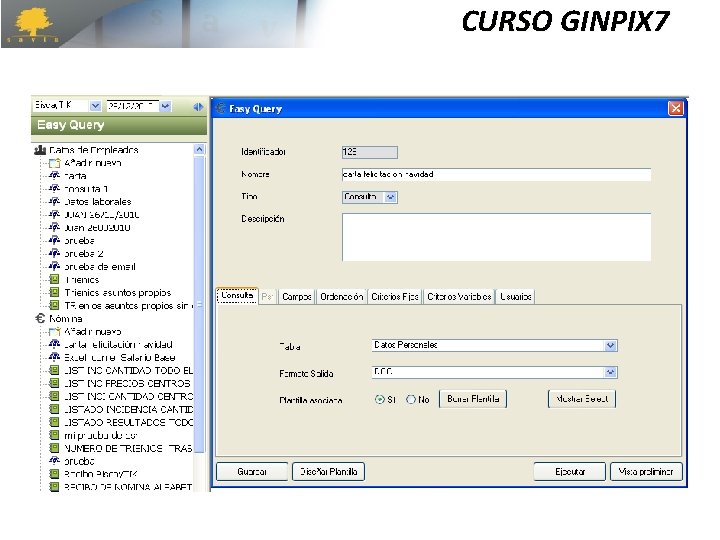
Task: Click the query icon beside consulta 1
Action: (x=54, y=188)
